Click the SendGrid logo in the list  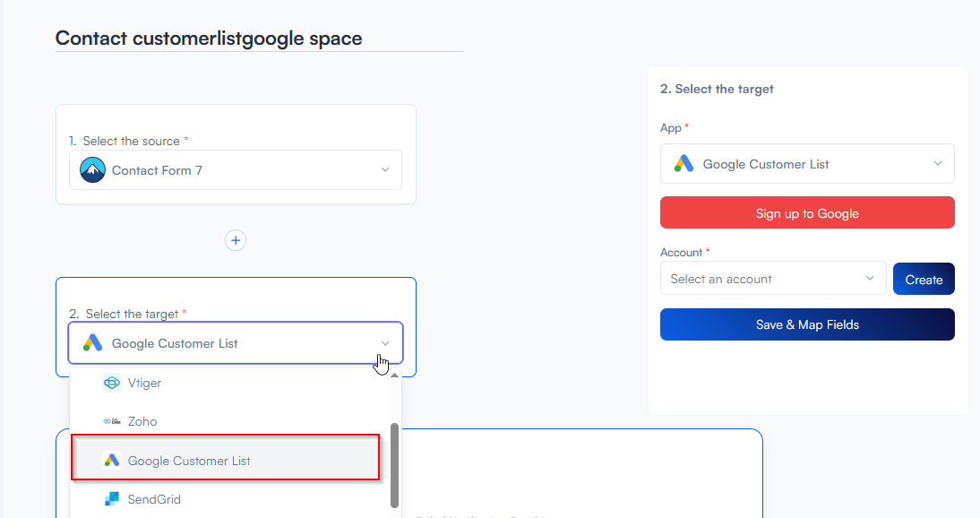pos(112,499)
